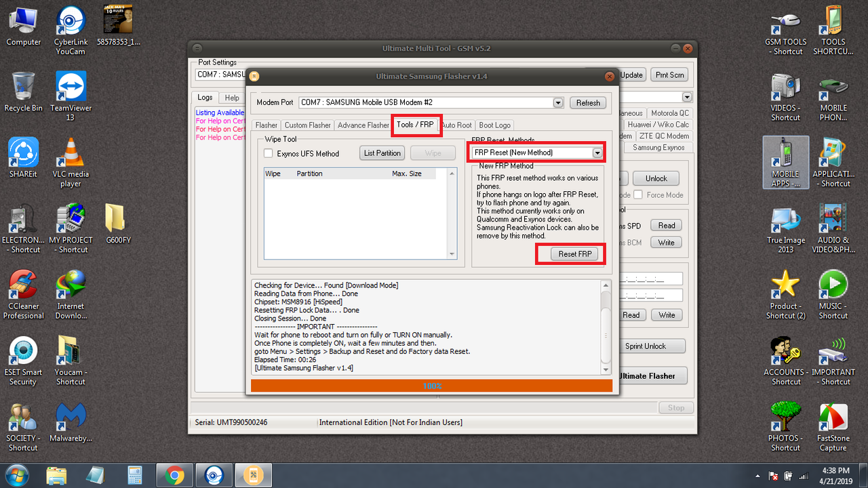The width and height of the screenshot is (868, 488).
Task: Expand the dropdown below the Update button
Action: (686, 98)
